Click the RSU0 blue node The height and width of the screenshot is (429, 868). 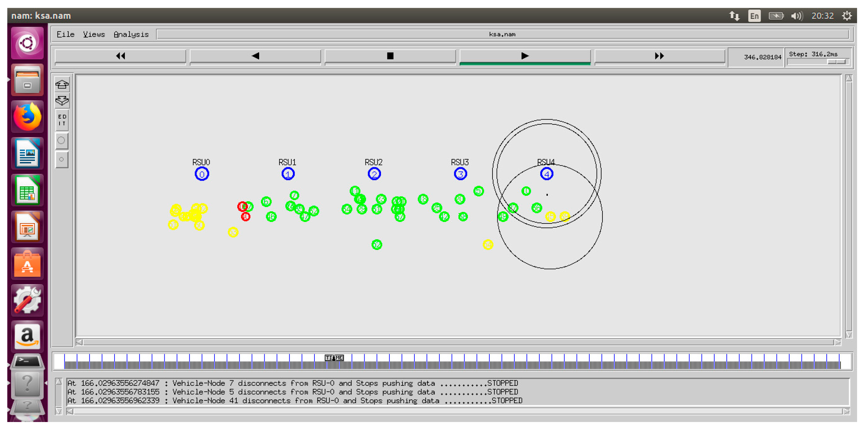[x=201, y=174]
